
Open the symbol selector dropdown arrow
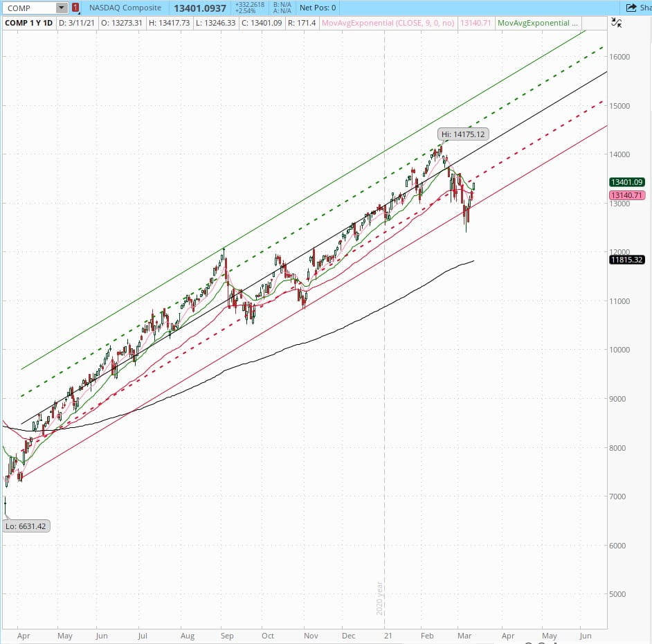pos(61,8)
